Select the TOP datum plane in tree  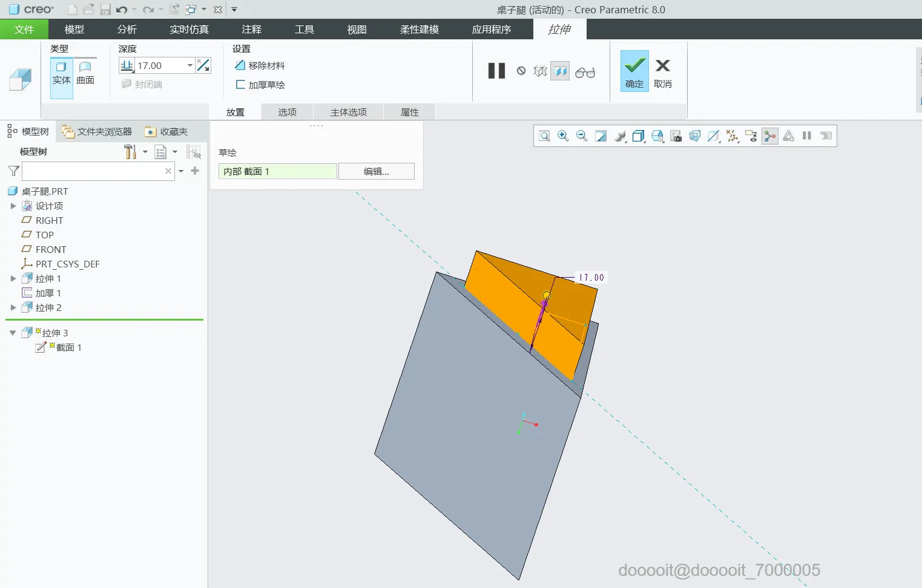(44, 235)
